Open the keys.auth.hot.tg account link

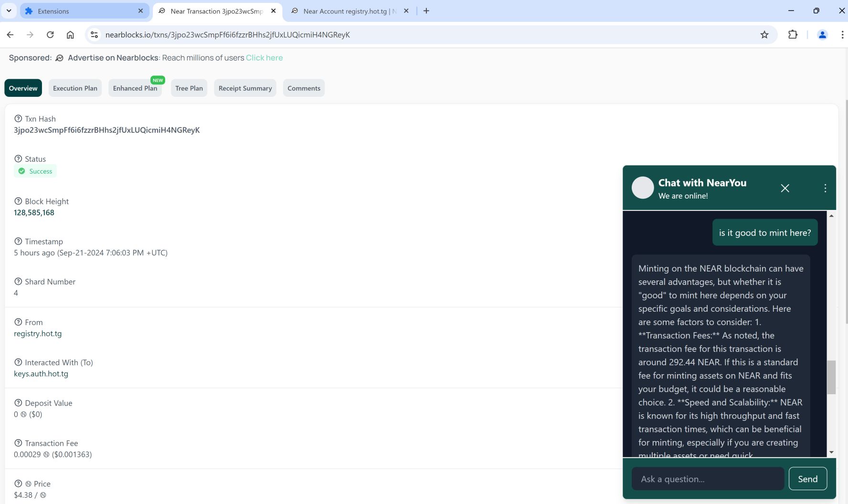coord(41,374)
